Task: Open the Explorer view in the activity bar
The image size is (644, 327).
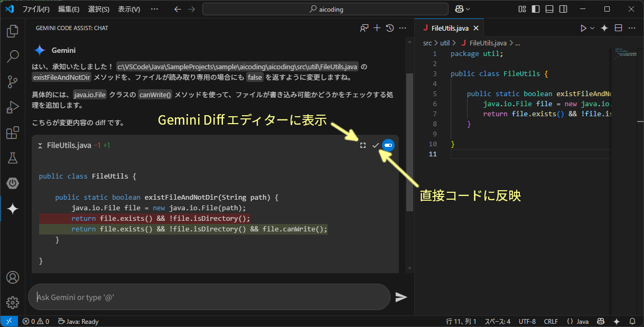Action: (x=13, y=31)
